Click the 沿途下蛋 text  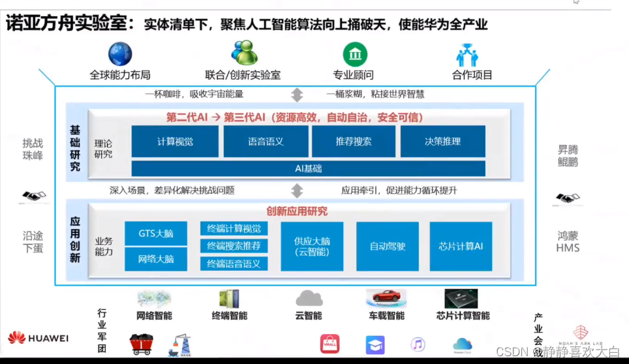(x=33, y=242)
